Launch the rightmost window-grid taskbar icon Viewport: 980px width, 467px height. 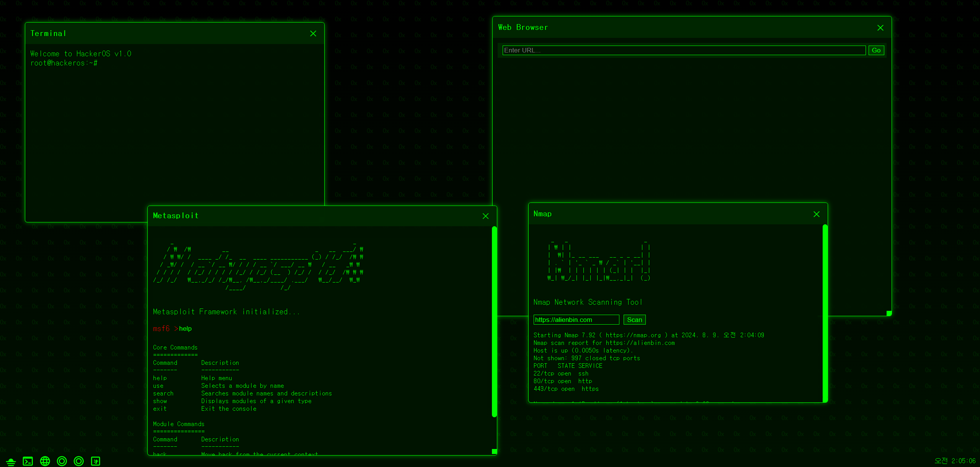(95, 461)
